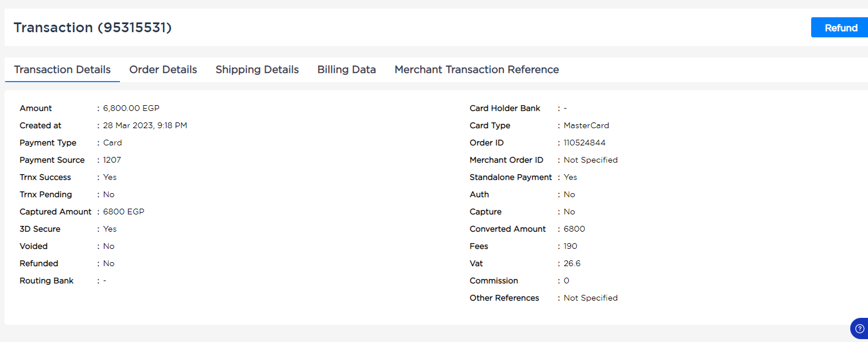Screen dimensions: 868x342
Task: Click the Created at date value
Action: (x=145, y=125)
